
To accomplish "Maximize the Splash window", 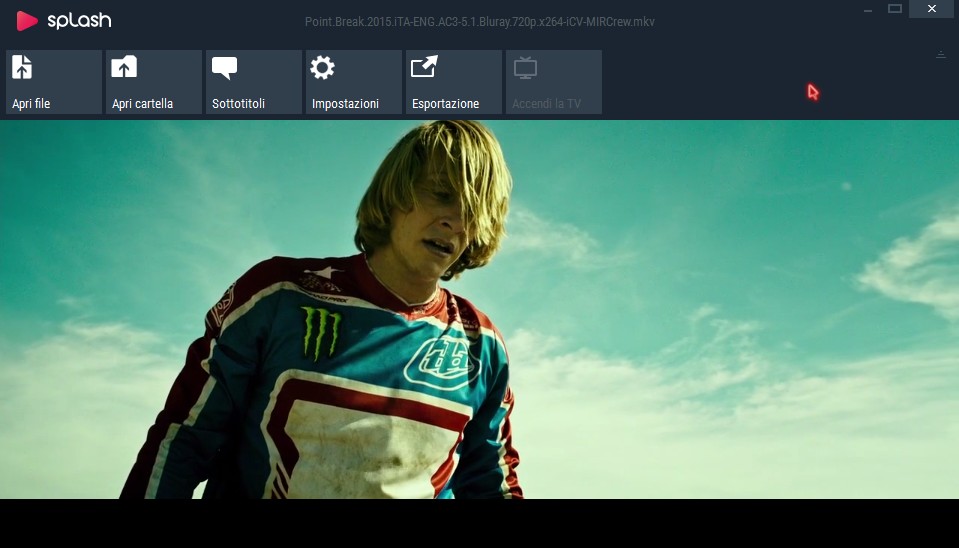I will [895, 9].
